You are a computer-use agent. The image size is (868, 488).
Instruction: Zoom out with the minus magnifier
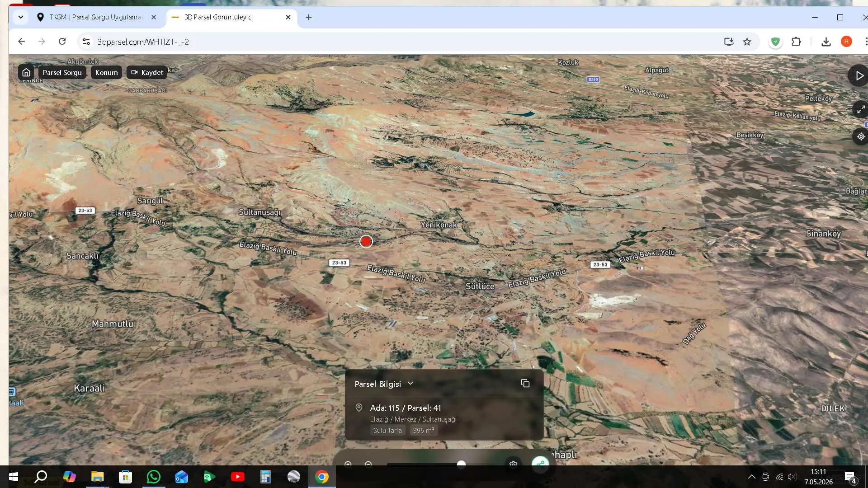pos(368,464)
